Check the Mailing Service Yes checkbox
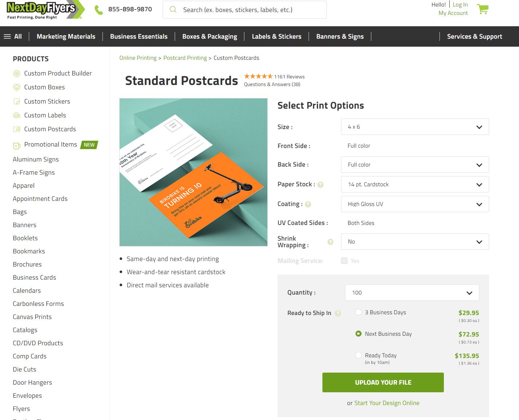Screen dimensions: 519x420 click(344, 261)
